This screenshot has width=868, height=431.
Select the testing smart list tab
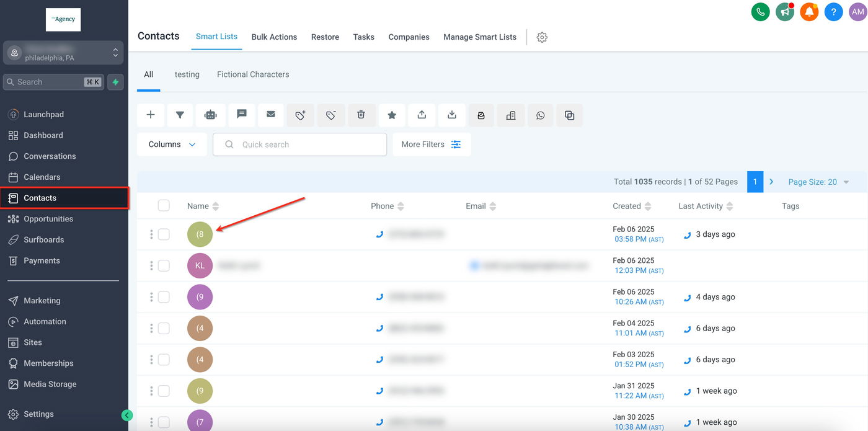coord(187,74)
